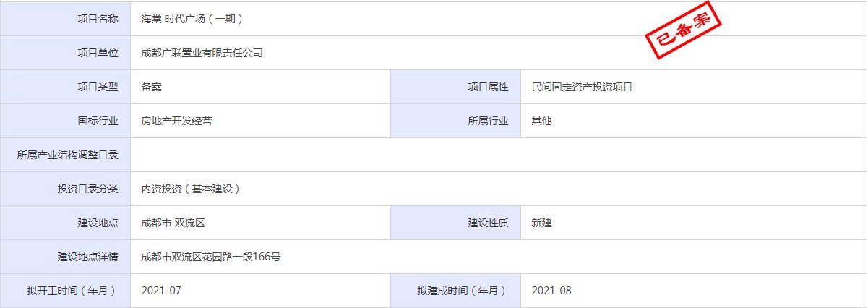Select the company name 成都广联置业有限责任公司
868x308 pixels.
click(202, 53)
